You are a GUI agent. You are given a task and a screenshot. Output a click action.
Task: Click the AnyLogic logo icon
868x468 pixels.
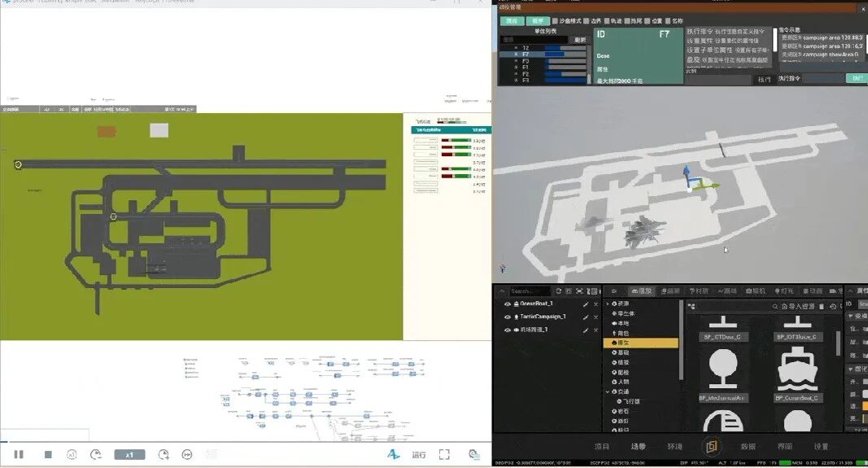tap(393, 454)
